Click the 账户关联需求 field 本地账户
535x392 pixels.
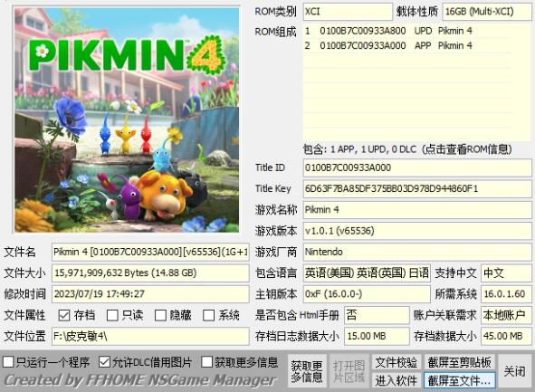coord(506,315)
